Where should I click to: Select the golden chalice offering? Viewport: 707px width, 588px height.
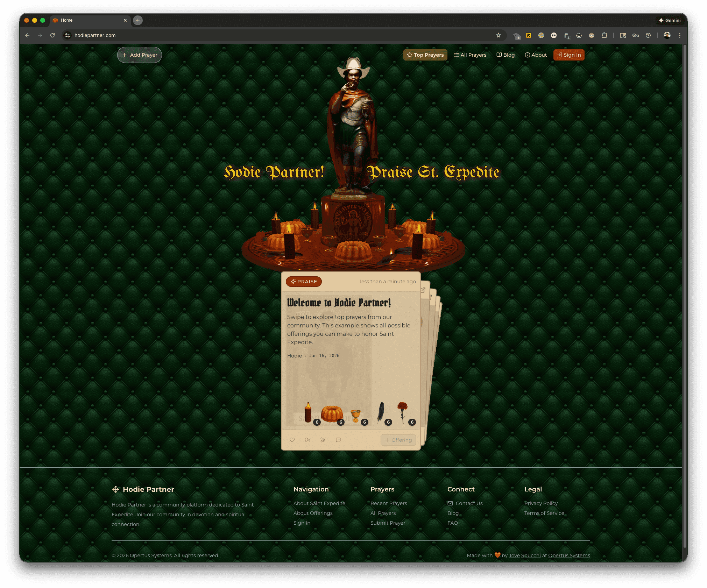coord(355,416)
